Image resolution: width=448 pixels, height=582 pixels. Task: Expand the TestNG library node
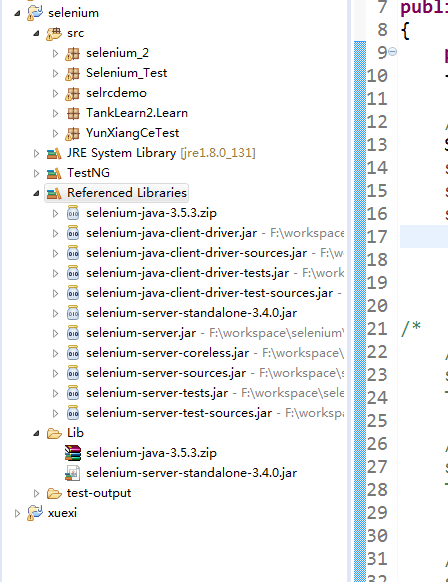(x=36, y=173)
